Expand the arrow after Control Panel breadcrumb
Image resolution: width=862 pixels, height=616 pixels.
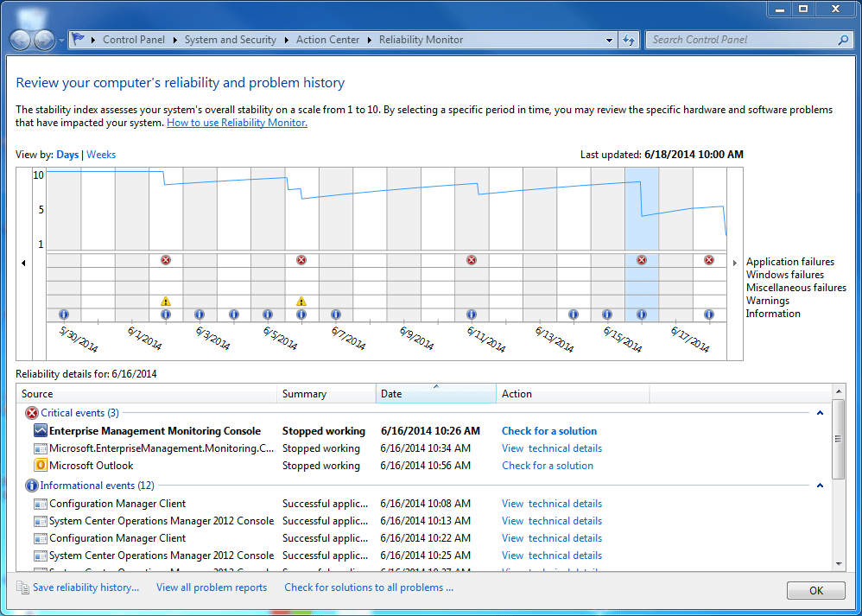click(x=175, y=40)
